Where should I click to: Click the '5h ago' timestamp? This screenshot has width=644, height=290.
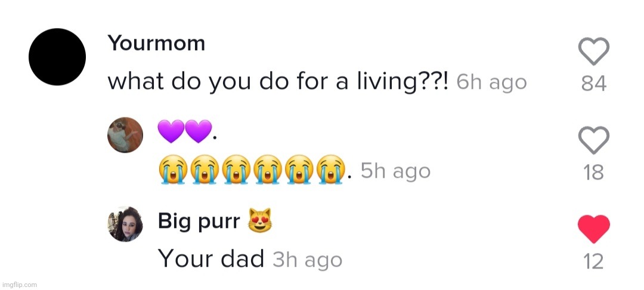395,171
